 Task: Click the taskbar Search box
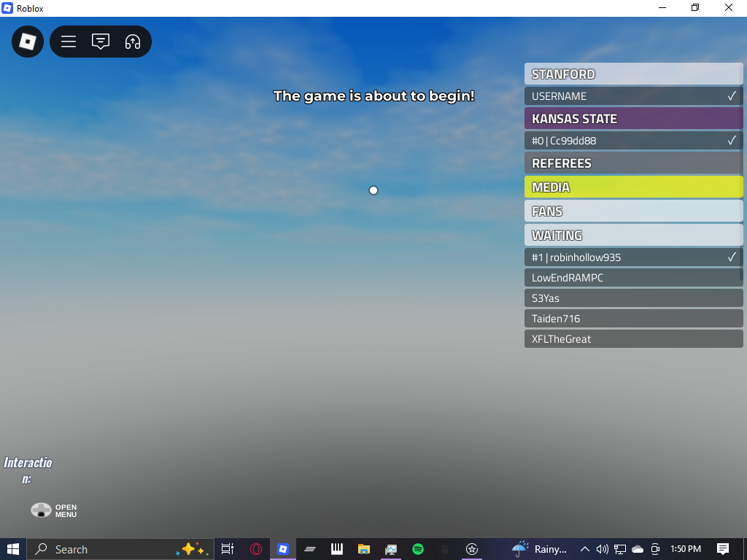click(120, 549)
